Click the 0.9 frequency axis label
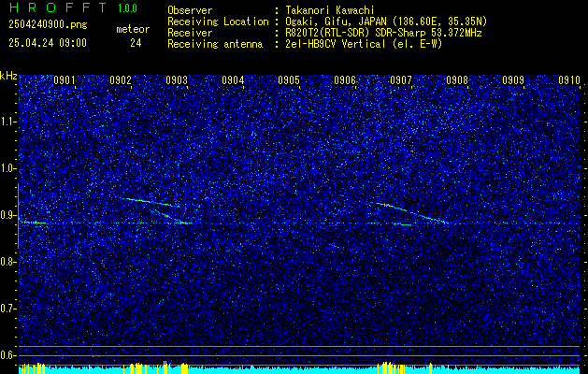Viewport: 588px width, 374px height. coord(7,215)
